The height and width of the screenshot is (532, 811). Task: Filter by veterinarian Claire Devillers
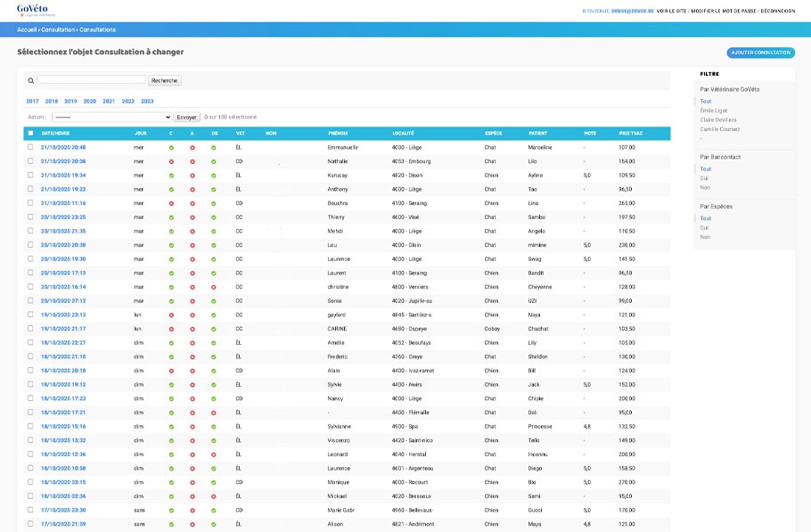tap(718, 120)
